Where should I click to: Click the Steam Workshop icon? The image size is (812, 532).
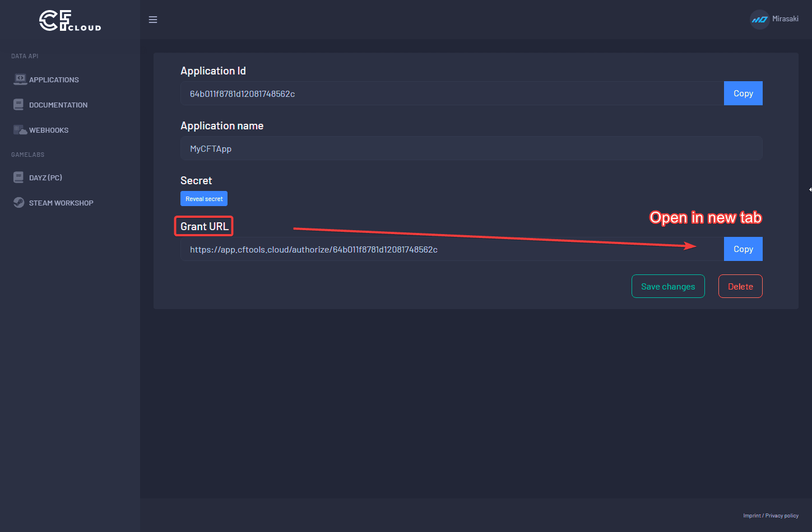pos(19,203)
